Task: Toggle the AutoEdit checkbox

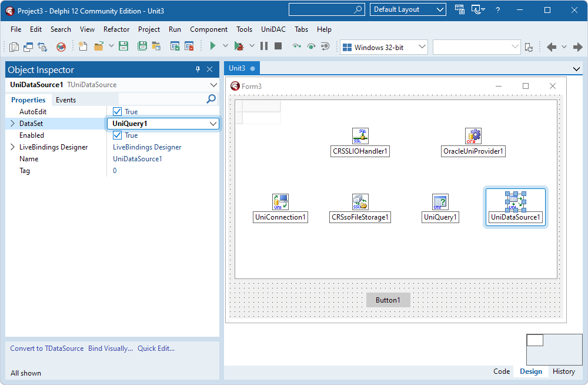Action: pos(118,112)
